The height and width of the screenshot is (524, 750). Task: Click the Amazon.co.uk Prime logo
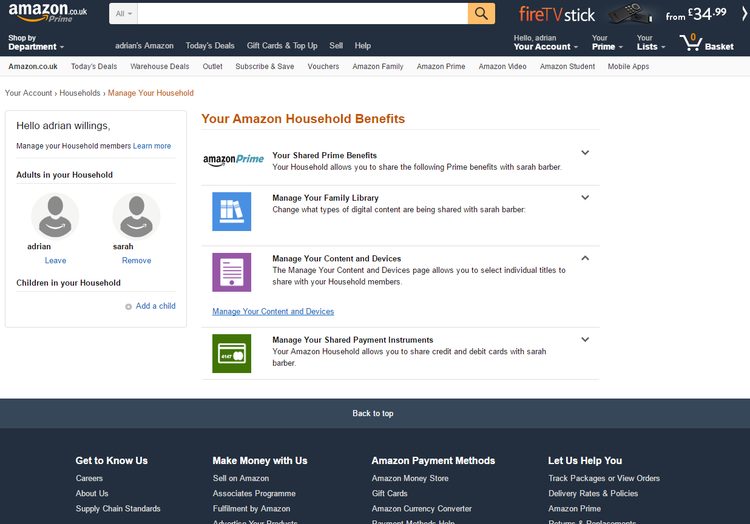click(x=47, y=12)
